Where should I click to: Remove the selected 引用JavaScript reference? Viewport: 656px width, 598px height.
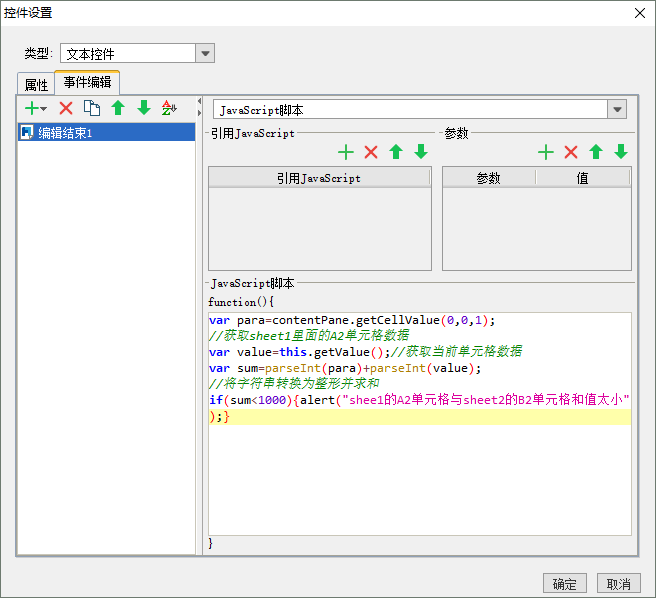click(371, 152)
